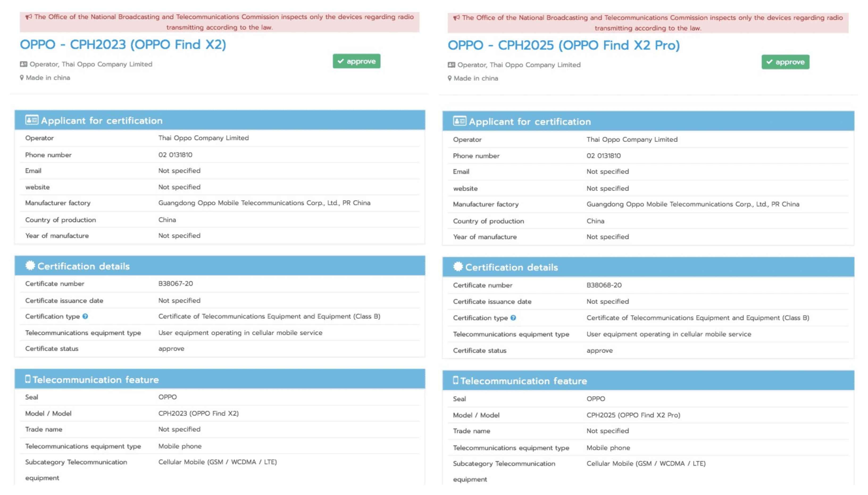Screen dimensions: 868x495
Task: Click the website value Not specified in the right panel
Action: coord(607,188)
